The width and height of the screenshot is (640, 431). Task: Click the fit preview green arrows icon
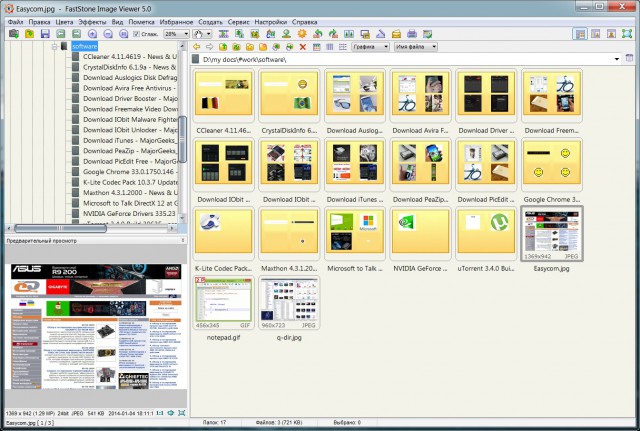(x=171, y=413)
